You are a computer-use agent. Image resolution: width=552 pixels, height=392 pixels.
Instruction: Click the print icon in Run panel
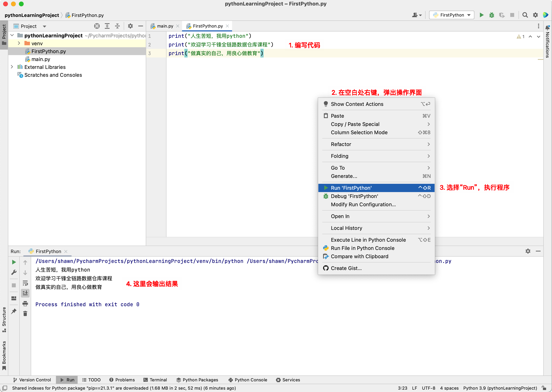pyautogui.click(x=25, y=303)
